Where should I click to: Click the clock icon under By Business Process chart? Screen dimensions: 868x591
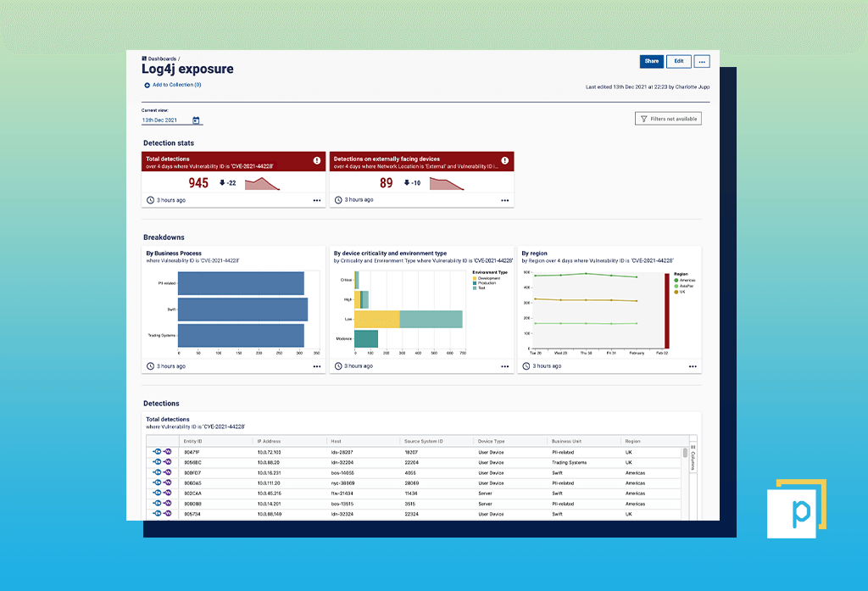point(150,366)
